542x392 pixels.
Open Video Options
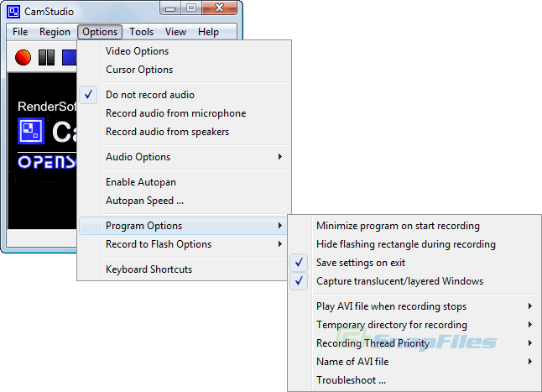[x=184, y=51]
